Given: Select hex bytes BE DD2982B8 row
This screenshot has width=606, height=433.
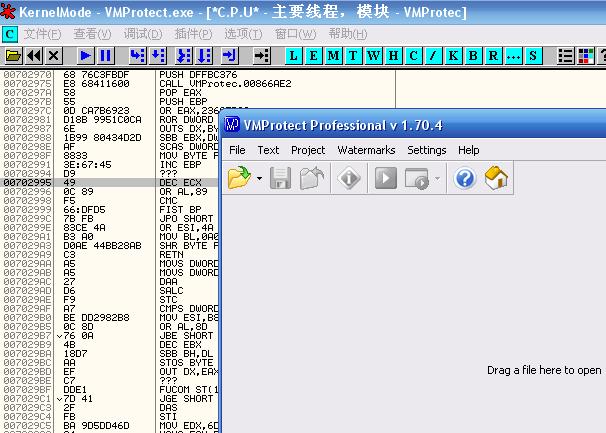Looking at the screenshot, I should pyautogui.click(x=96, y=318).
